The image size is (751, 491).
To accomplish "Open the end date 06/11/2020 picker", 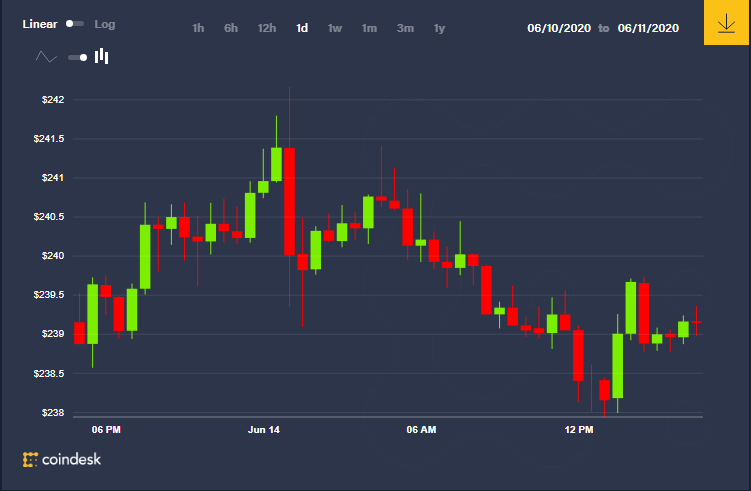I will coord(648,28).
